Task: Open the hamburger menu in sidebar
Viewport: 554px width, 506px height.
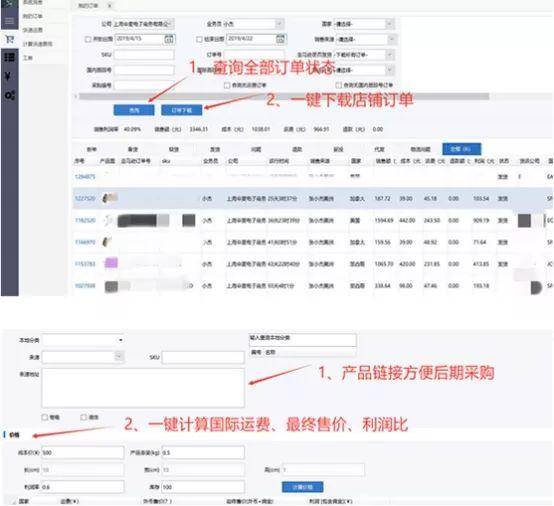Action: [9, 22]
